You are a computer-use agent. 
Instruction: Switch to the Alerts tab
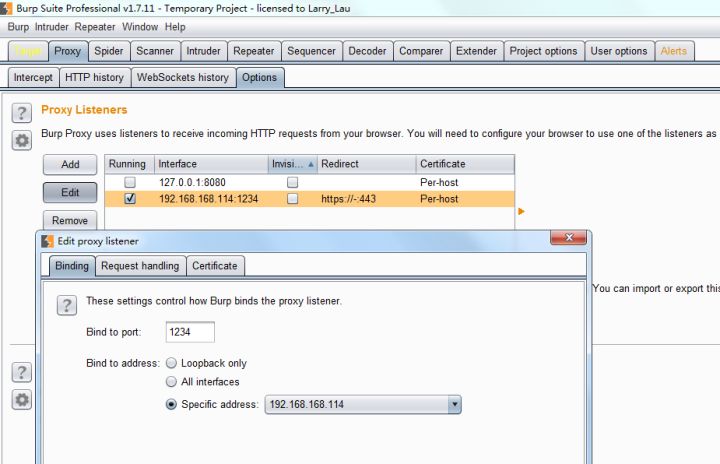click(x=674, y=51)
